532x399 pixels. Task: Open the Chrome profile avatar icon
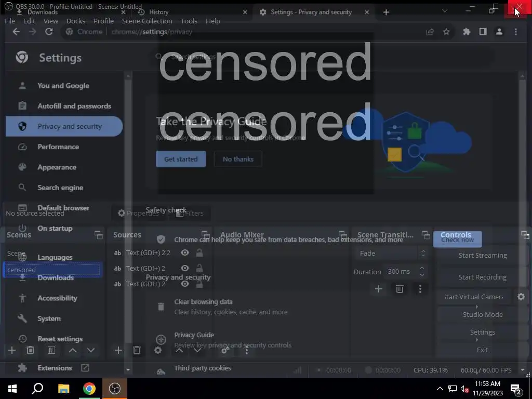tap(499, 32)
